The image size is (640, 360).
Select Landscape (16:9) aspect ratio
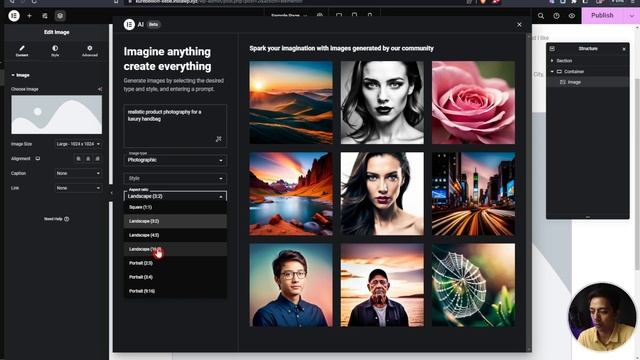(x=175, y=249)
